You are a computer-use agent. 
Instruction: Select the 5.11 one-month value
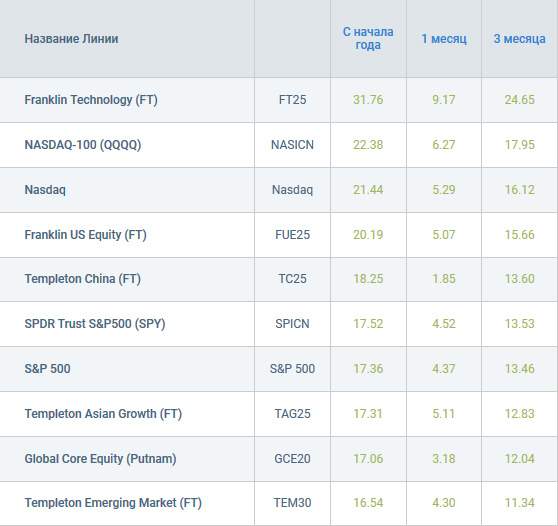click(444, 414)
